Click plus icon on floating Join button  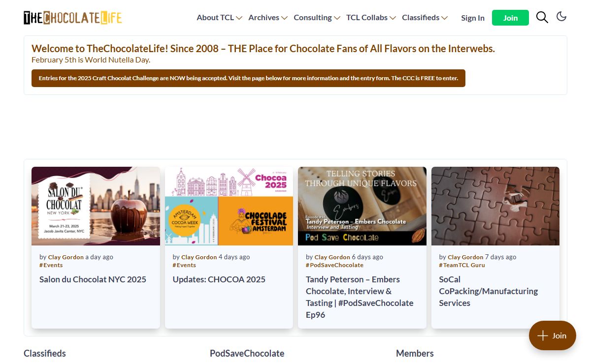pyautogui.click(x=542, y=335)
